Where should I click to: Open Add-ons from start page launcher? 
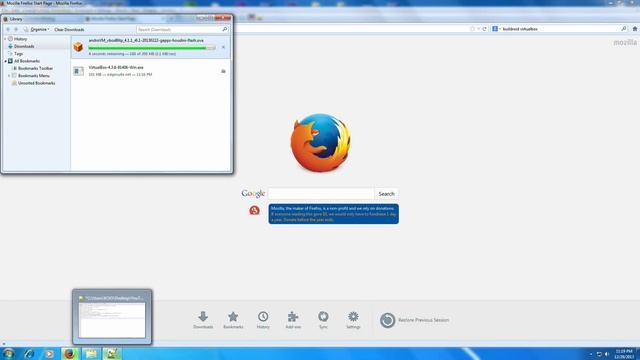[293, 320]
